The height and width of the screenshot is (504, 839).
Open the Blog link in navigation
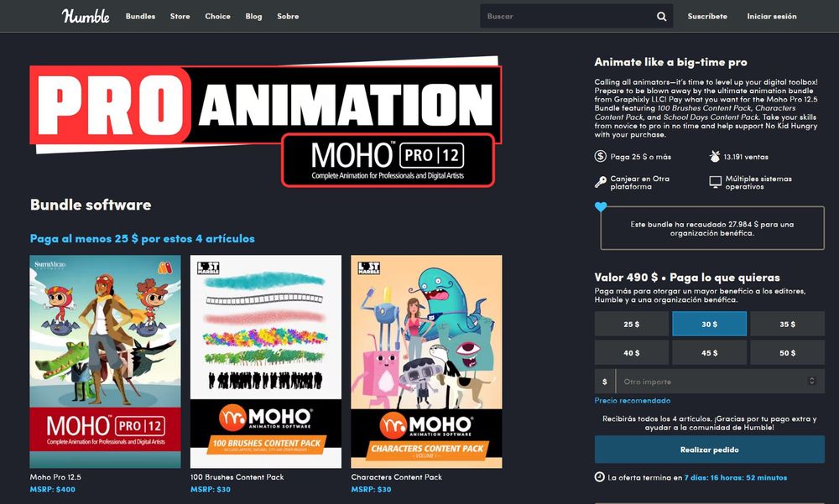tap(253, 16)
